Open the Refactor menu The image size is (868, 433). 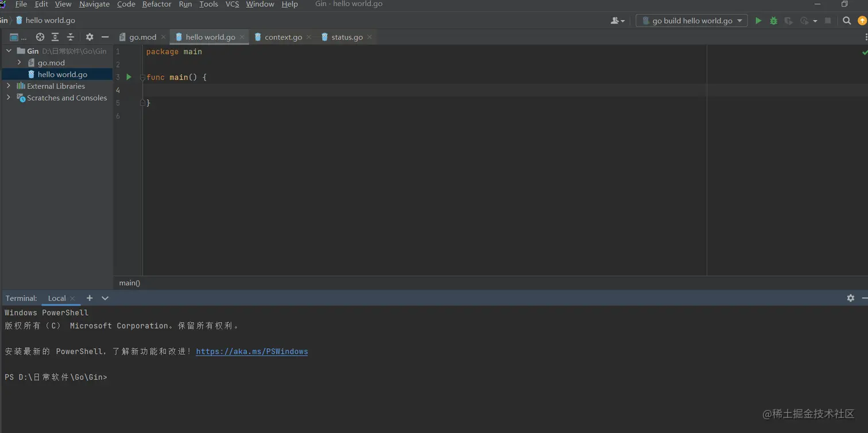(157, 4)
